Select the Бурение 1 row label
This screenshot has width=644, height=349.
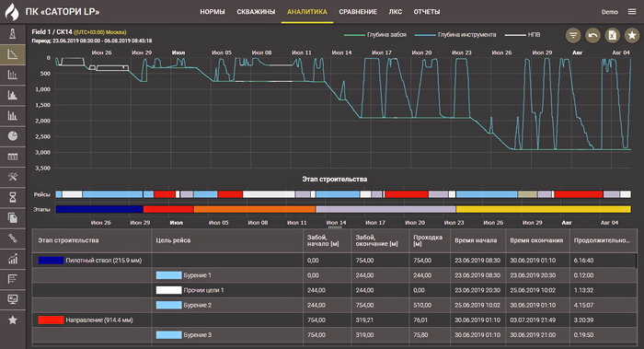click(197, 275)
